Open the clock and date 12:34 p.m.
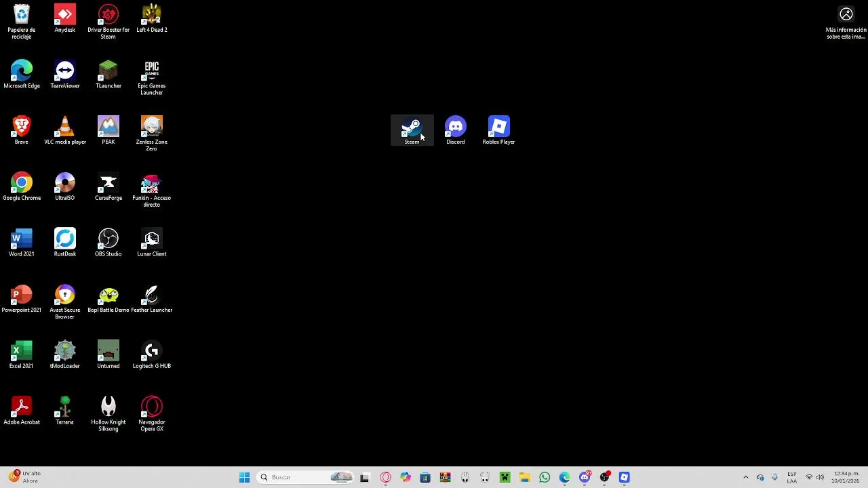The width and height of the screenshot is (868, 488). (x=846, y=477)
